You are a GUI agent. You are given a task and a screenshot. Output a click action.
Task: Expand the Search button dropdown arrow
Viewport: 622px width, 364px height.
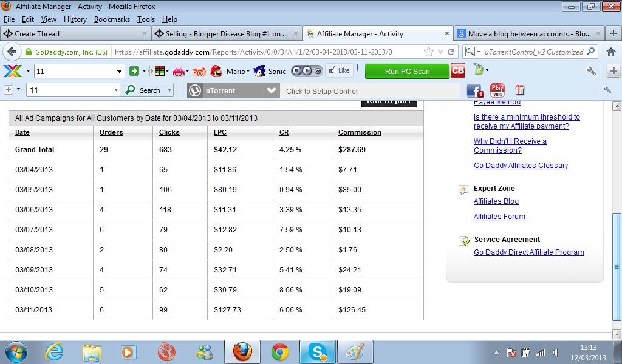169,90
